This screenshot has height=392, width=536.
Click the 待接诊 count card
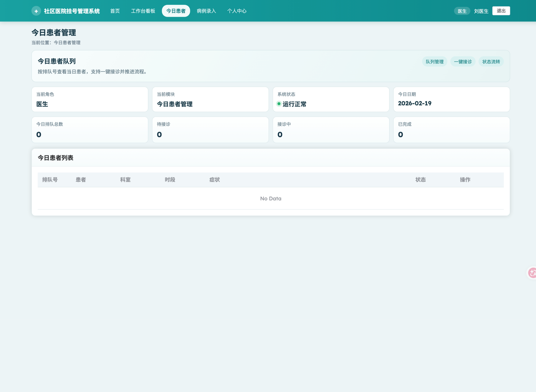point(210,130)
